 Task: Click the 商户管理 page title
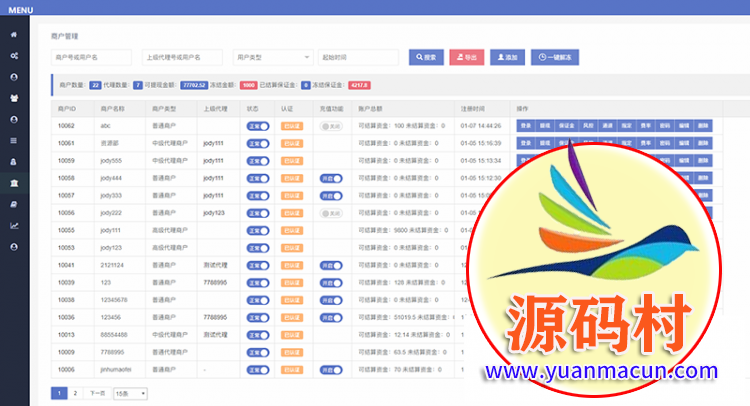coord(65,36)
